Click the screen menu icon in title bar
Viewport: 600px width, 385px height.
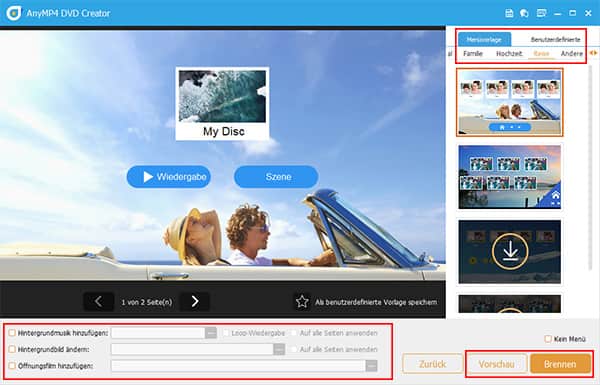pyautogui.click(x=541, y=13)
